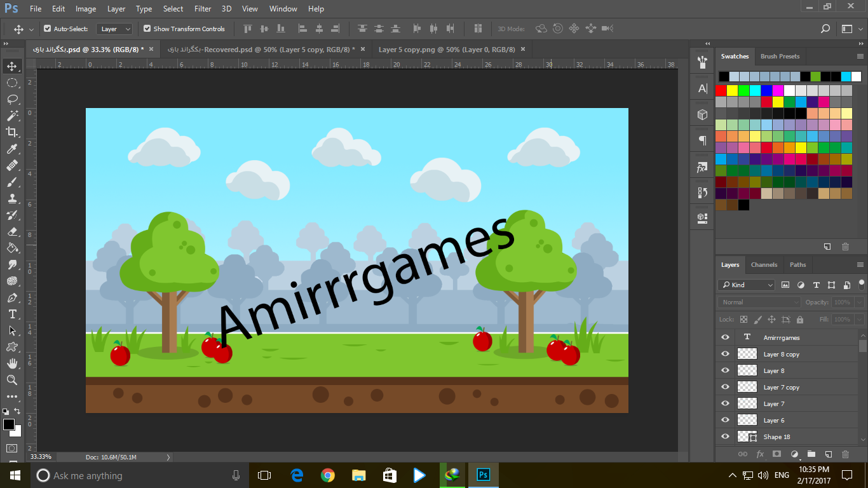This screenshot has height=488, width=868.
Task: Click the search icon in options bar
Action: pyautogui.click(x=825, y=29)
